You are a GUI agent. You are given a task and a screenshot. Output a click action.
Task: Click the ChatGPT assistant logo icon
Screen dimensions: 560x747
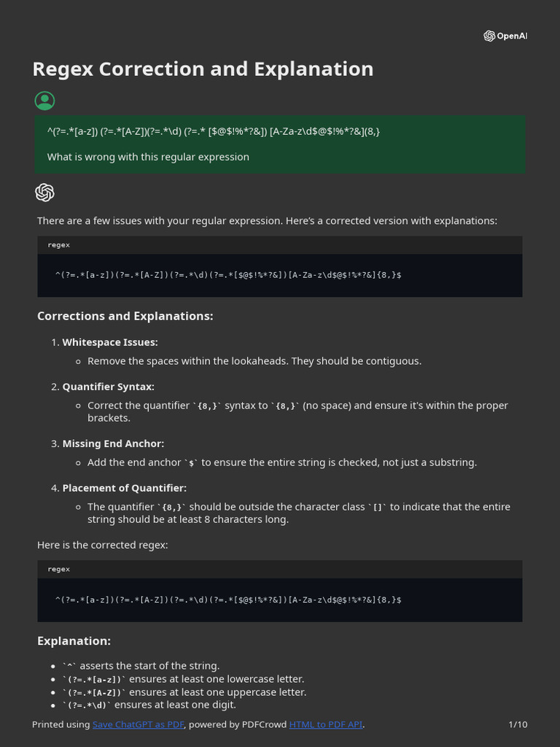[44, 193]
